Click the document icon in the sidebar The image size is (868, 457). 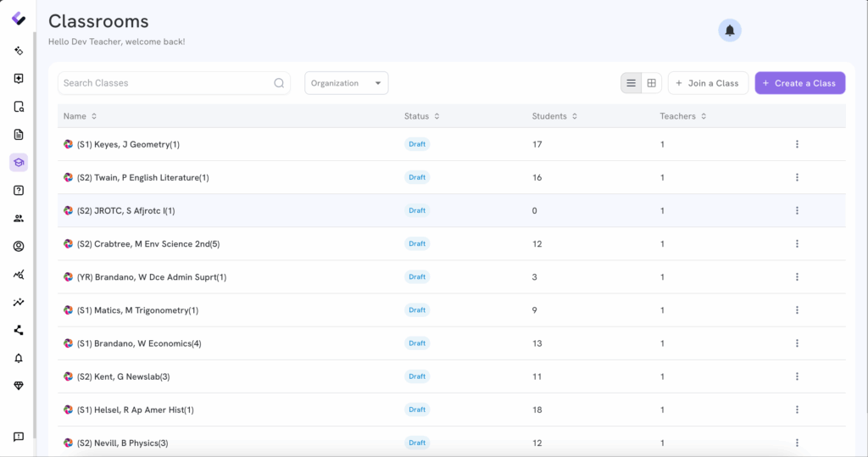pyautogui.click(x=19, y=135)
